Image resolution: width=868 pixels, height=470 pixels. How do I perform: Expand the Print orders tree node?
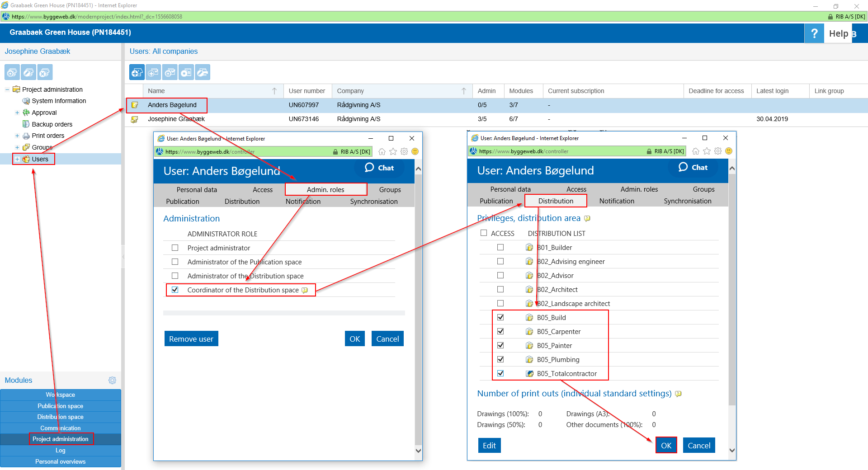(17, 136)
